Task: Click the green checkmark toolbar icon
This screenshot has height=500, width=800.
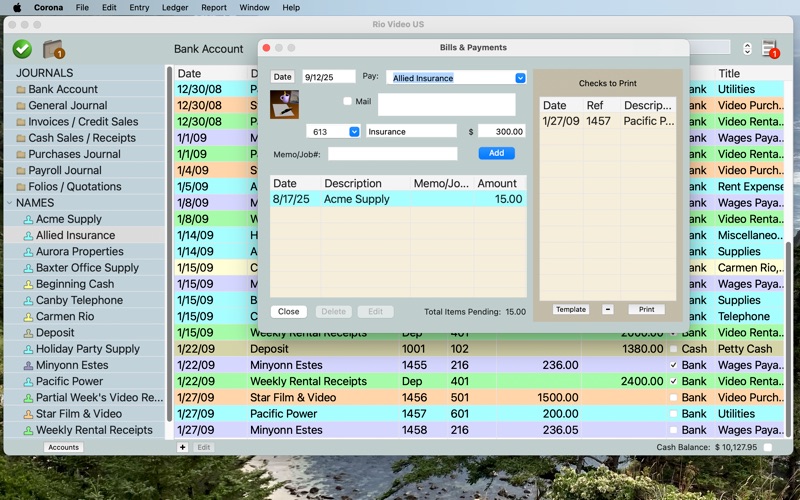Action: pyautogui.click(x=22, y=49)
